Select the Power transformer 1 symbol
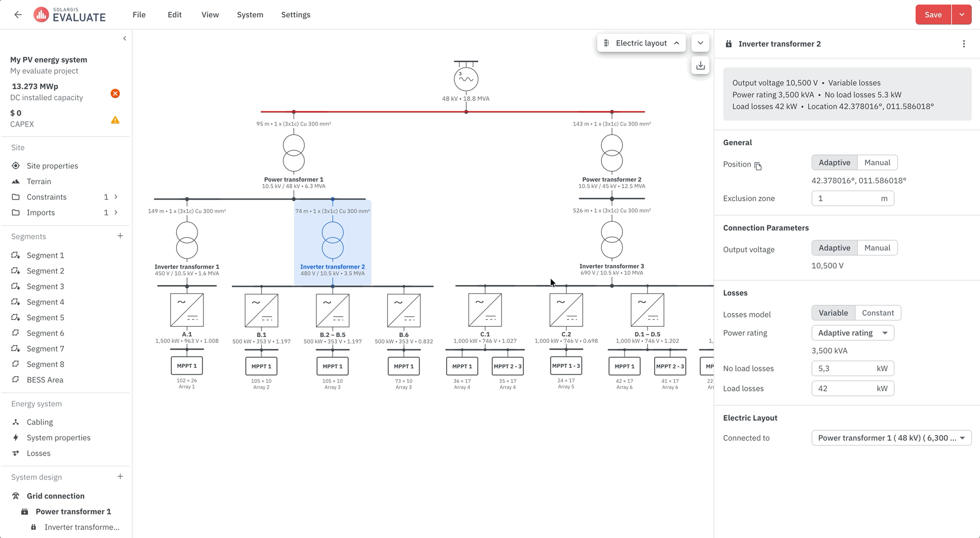 (x=294, y=153)
